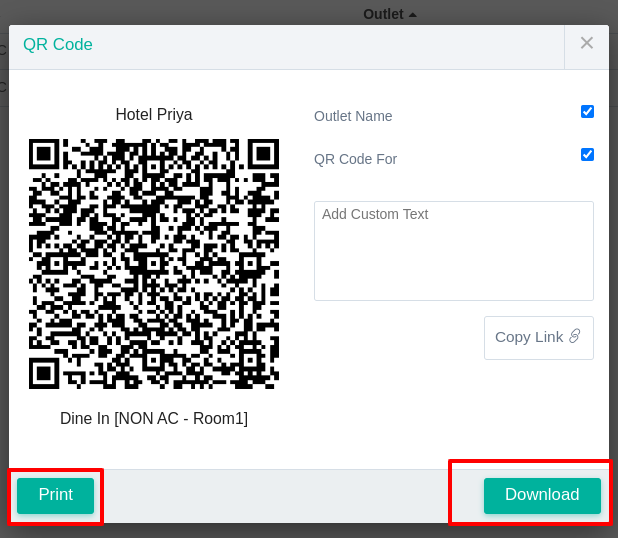The width and height of the screenshot is (618, 538).
Task: Click the QR Code dialog title
Action: point(58,45)
